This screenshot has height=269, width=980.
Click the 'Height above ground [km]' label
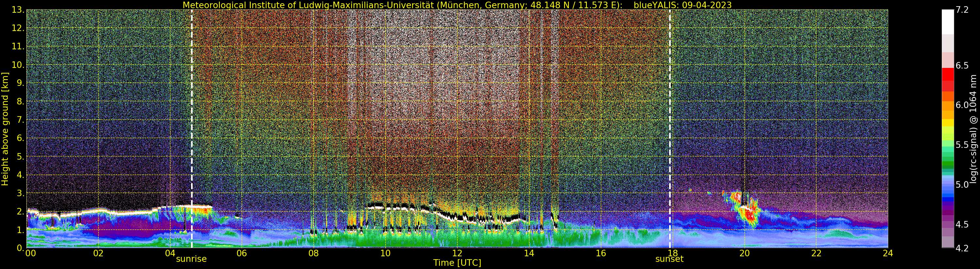point(5,129)
